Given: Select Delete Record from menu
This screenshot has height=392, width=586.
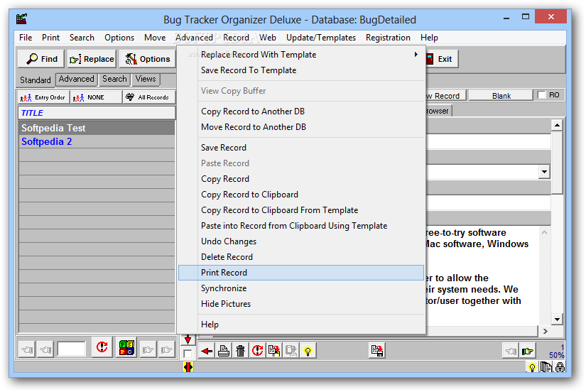Looking at the screenshot, I should point(301,257).
